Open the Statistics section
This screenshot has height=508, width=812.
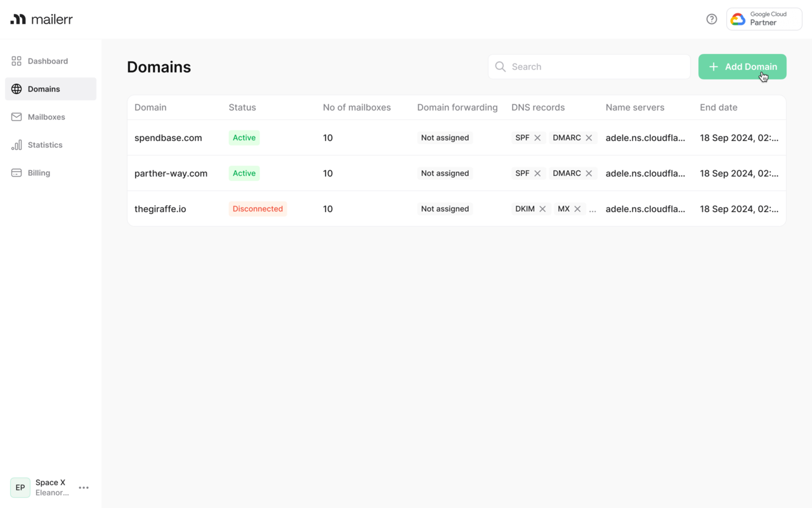point(45,145)
